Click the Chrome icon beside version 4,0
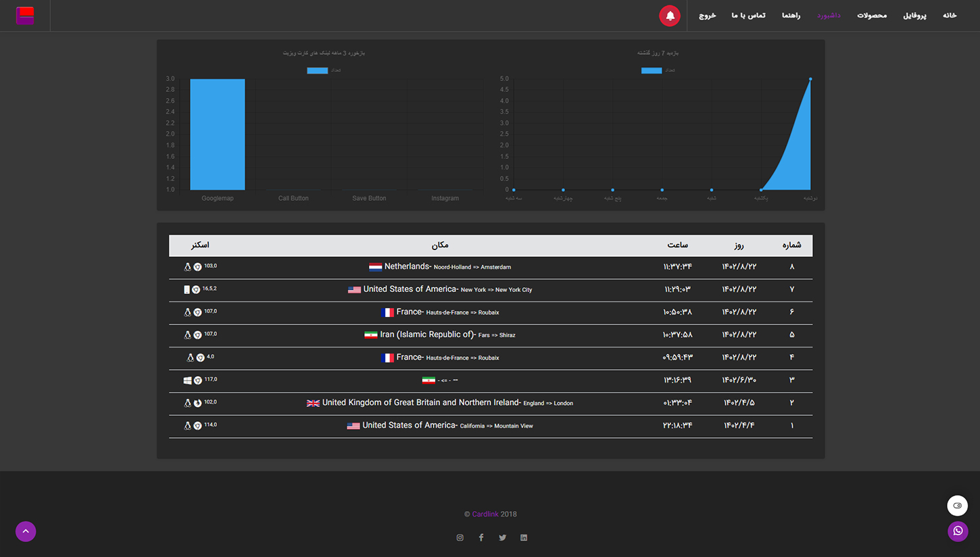Image resolution: width=980 pixels, height=557 pixels. (x=200, y=358)
